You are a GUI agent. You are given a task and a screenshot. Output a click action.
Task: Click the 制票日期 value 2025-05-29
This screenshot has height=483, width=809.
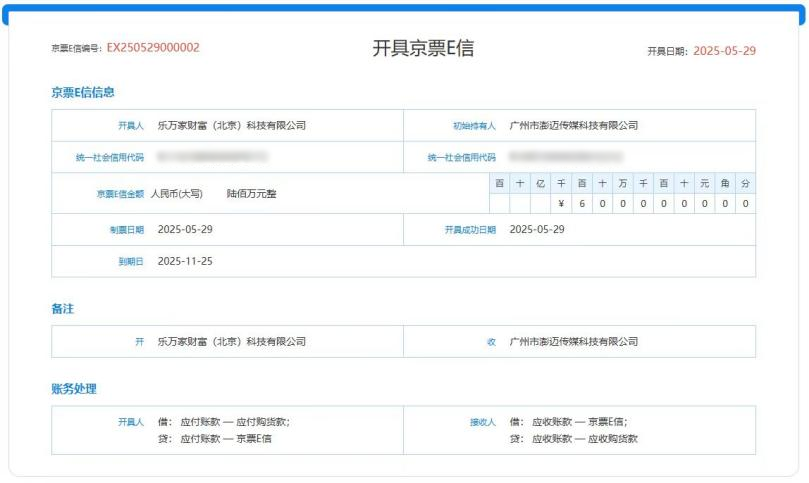pyautogui.click(x=185, y=229)
